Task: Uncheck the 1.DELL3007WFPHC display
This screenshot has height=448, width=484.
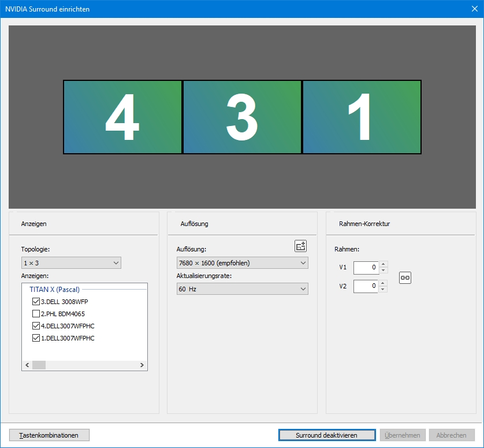Action: coord(36,338)
